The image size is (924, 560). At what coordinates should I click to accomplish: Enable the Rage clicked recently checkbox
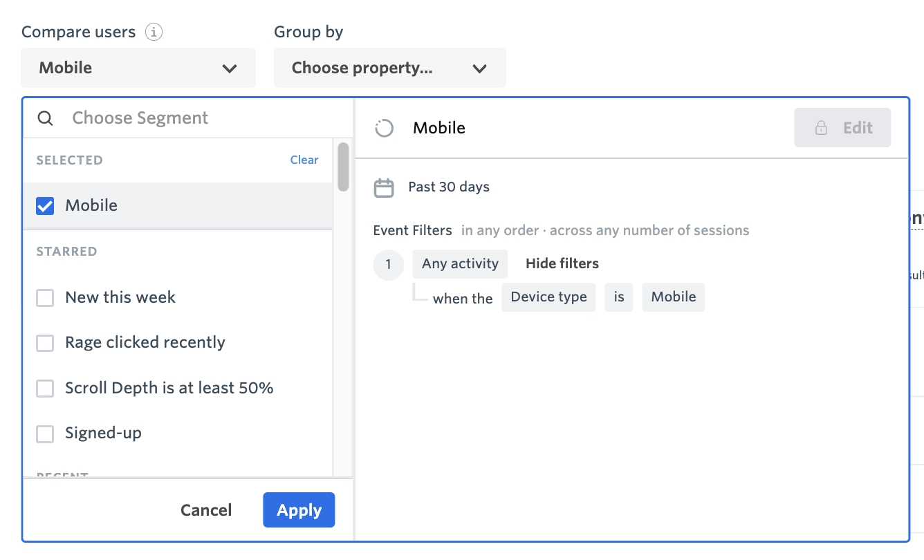[45, 343]
